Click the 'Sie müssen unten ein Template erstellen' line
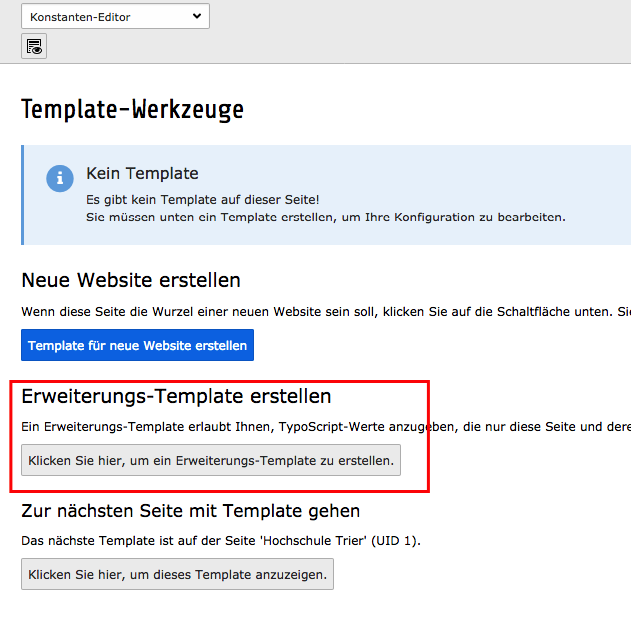Image resolution: width=631 pixels, height=625 pixels. tap(325, 216)
